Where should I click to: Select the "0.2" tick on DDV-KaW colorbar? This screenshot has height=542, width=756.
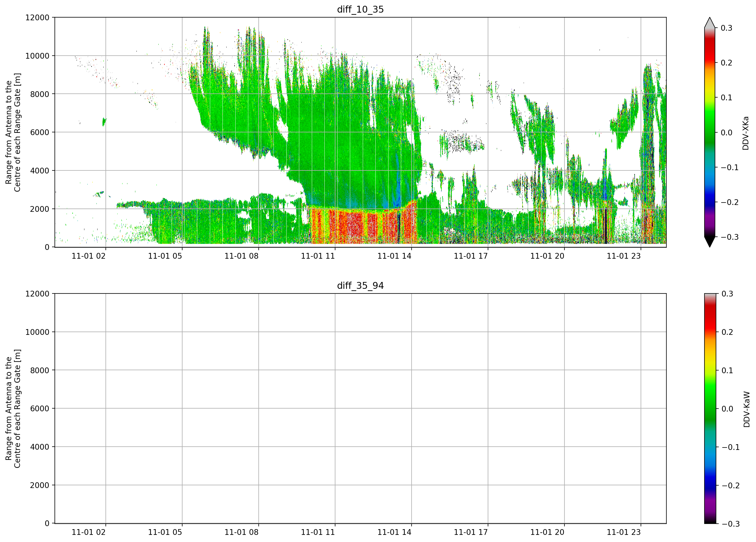click(727, 332)
